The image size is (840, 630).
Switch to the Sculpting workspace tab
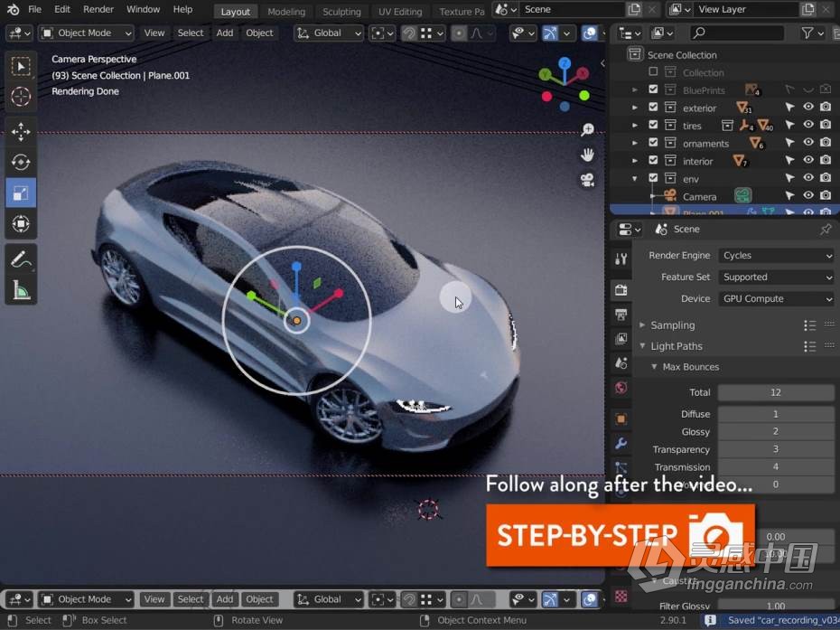[x=341, y=12]
